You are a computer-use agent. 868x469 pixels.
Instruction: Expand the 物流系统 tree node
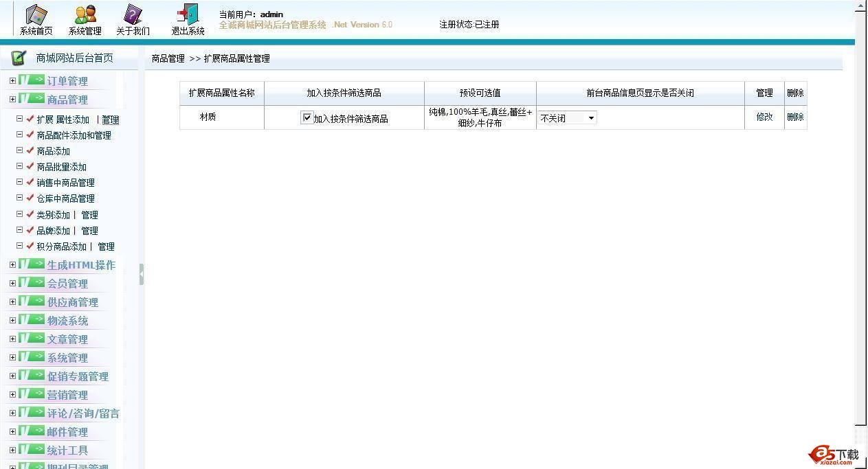(12, 320)
